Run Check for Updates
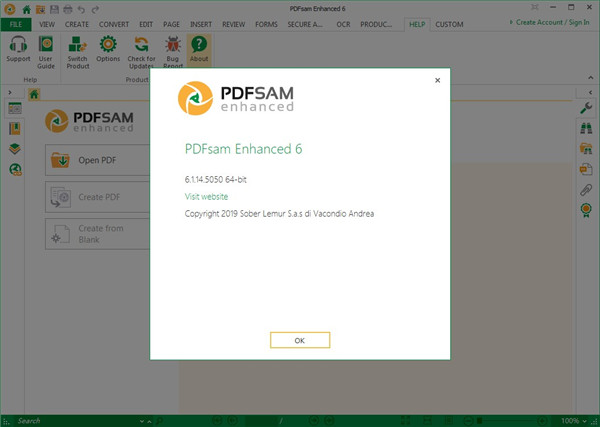This screenshot has width=600, height=427. (141, 52)
